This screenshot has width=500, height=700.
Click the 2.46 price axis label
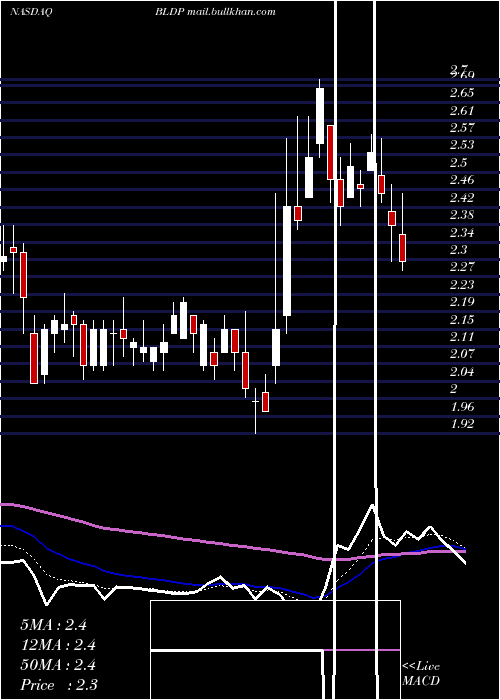[x=462, y=180]
